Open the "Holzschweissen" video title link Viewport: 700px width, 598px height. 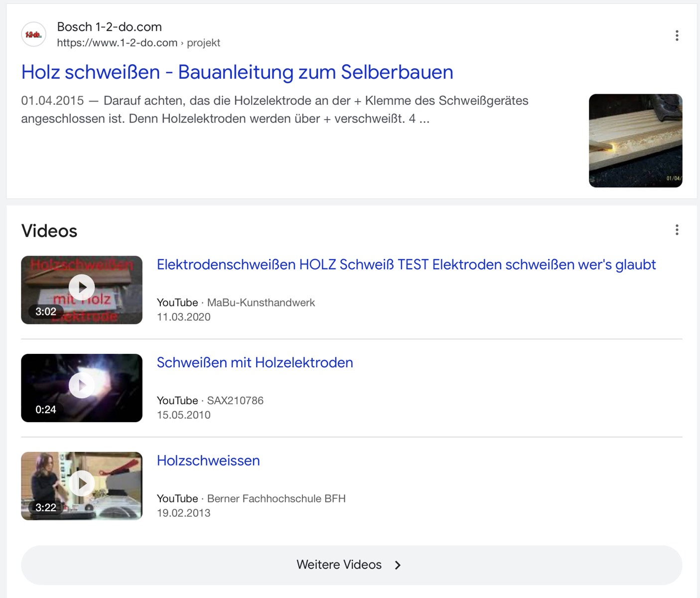[208, 460]
